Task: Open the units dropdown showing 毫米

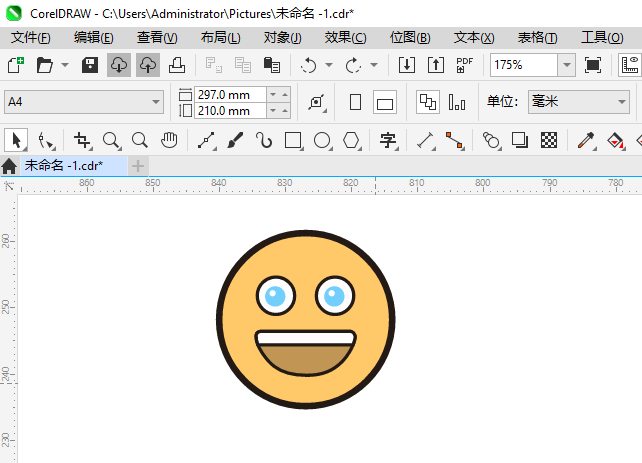Action: click(x=621, y=102)
